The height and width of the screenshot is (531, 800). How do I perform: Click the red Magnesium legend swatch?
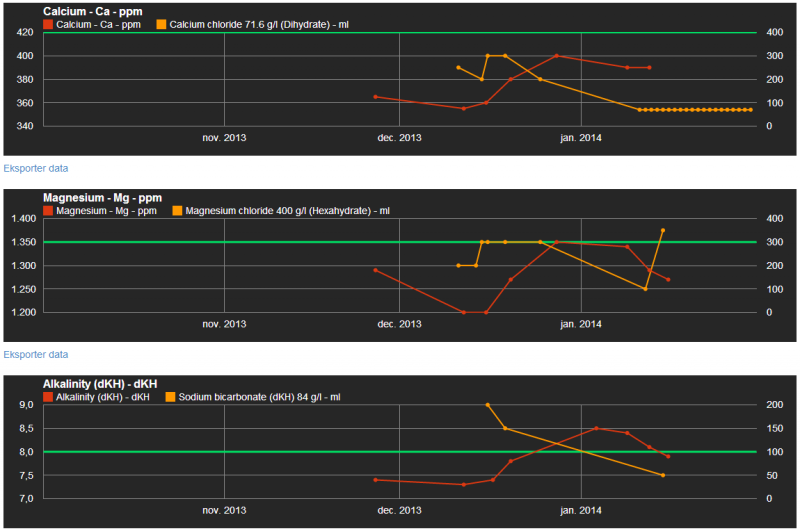[48, 211]
